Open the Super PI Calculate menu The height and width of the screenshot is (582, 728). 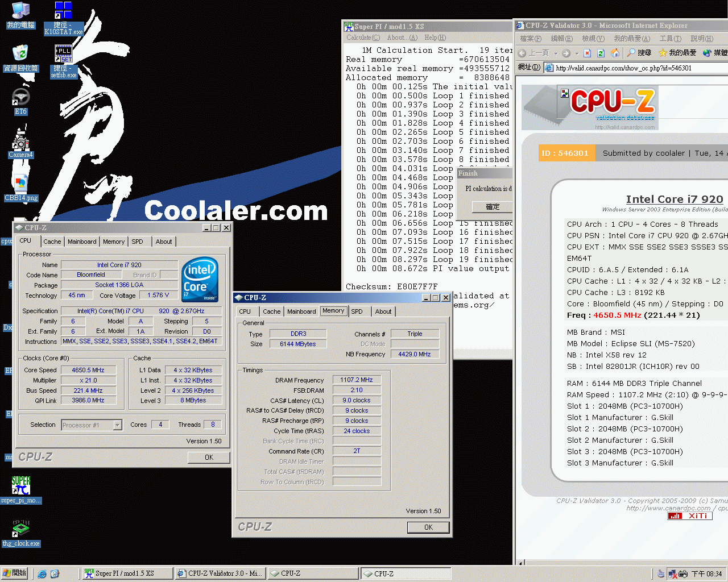(363, 38)
